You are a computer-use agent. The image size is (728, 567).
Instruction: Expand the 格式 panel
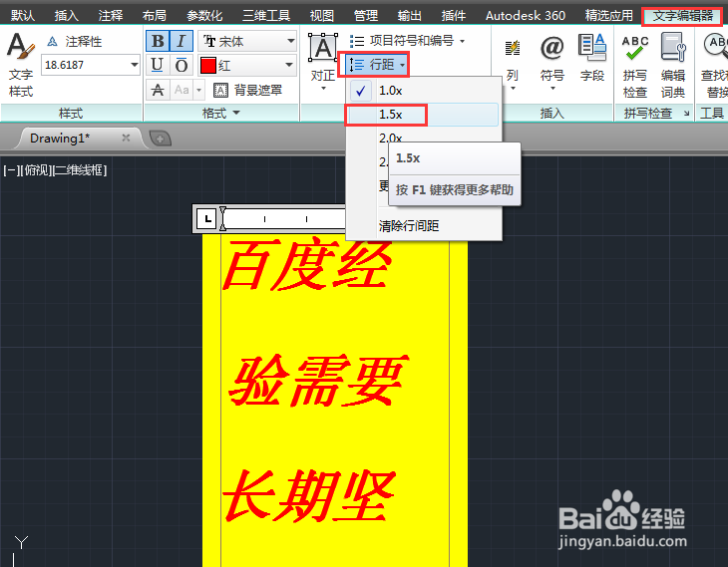click(221, 113)
